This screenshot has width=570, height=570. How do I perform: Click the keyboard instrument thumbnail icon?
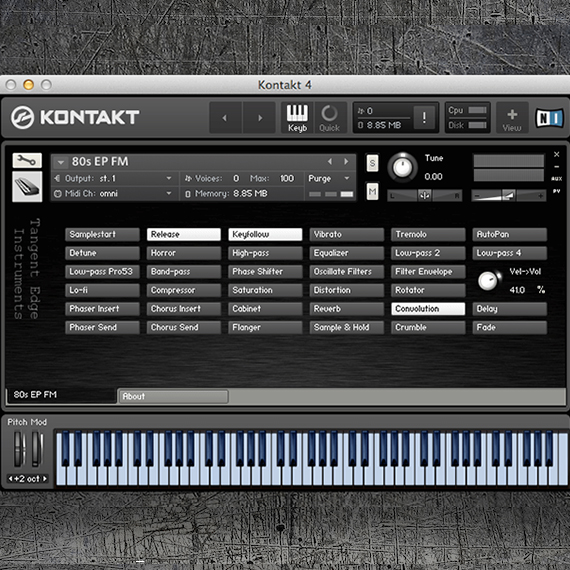(27, 186)
